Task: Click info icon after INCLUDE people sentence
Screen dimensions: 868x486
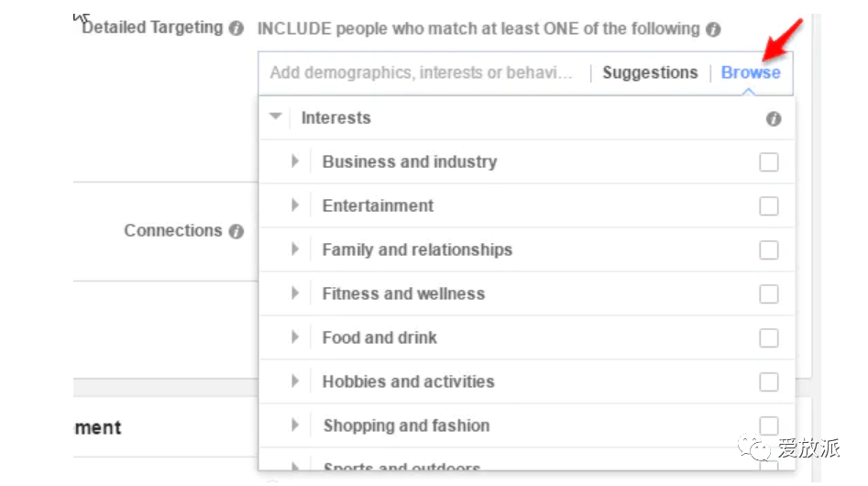Action: pos(713,29)
